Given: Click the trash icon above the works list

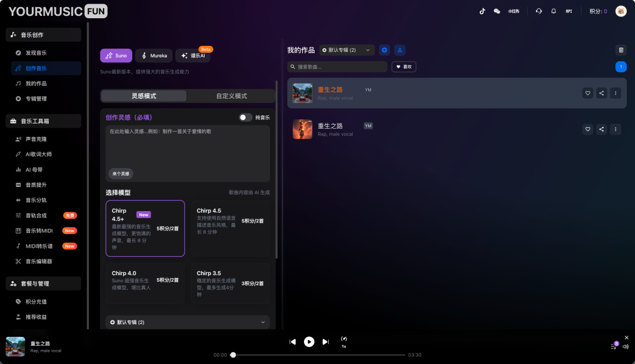Looking at the screenshot, I should (x=621, y=50).
